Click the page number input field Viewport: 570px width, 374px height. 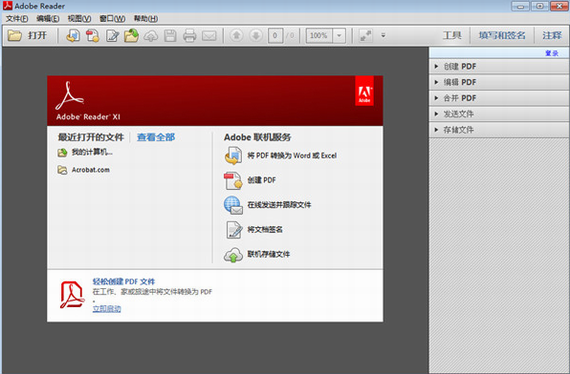click(x=275, y=36)
